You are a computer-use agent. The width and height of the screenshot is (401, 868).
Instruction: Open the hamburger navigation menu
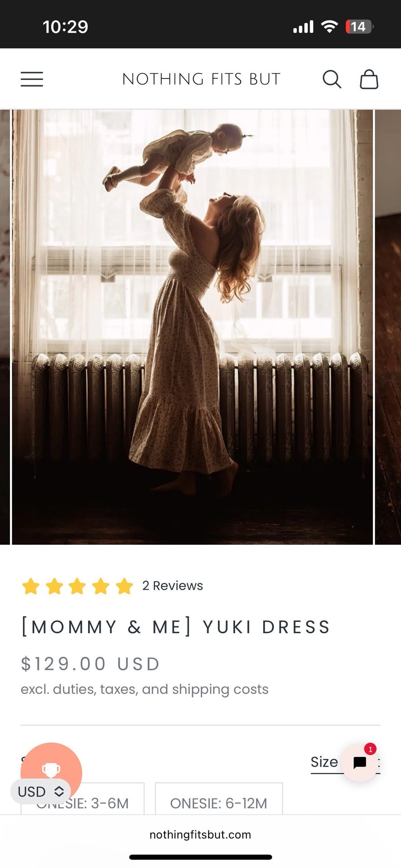32,79
